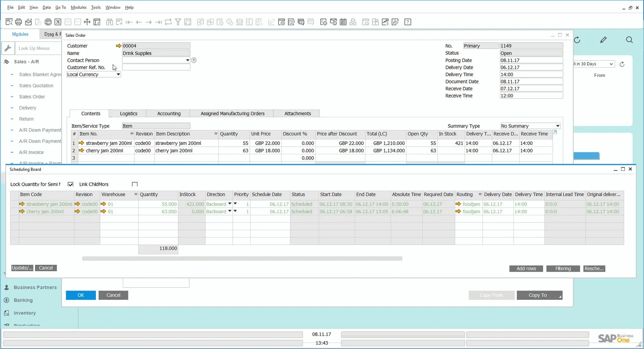The width and height of the screenshot is (644, 349).
Task: Click the wrench icon beside Look Up Menus
Action: tap(8, 48)
